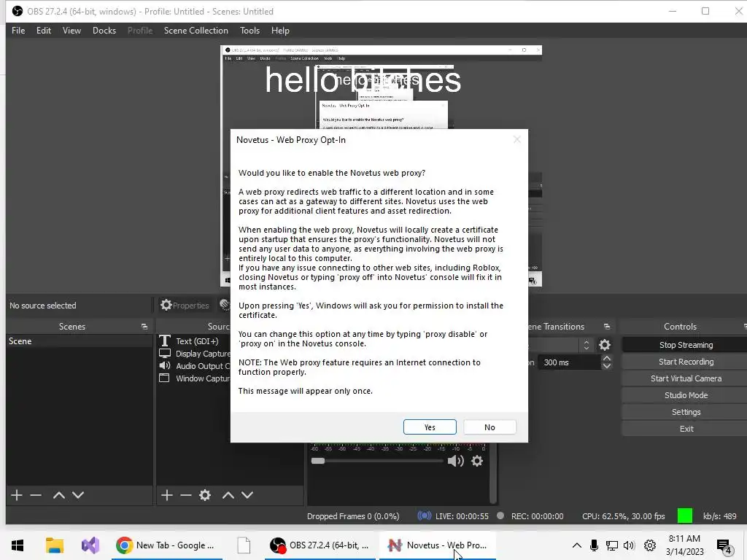The image size is (747, 560).
Task: Click the Text (GDI+) source T icon
Action: point(165,341)
